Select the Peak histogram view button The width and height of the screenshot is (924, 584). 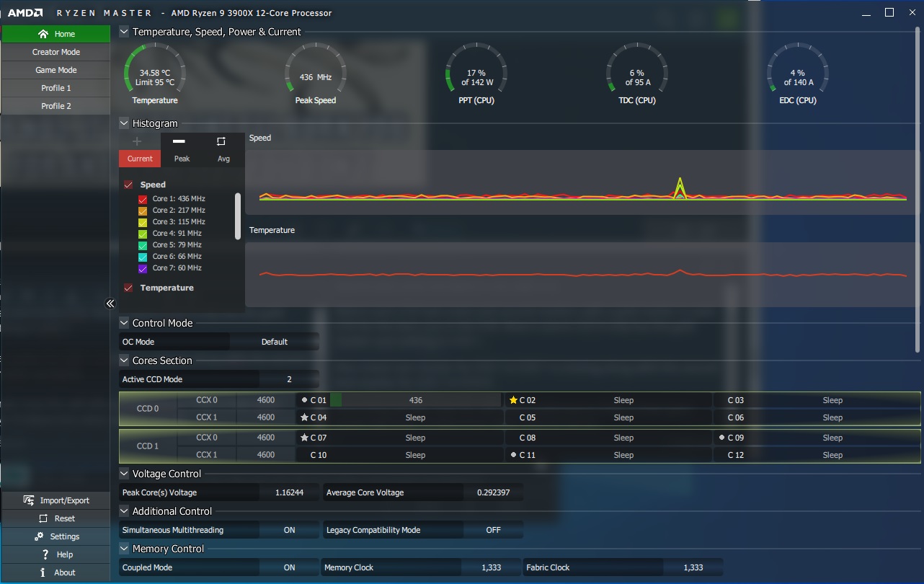pos(182,150)
